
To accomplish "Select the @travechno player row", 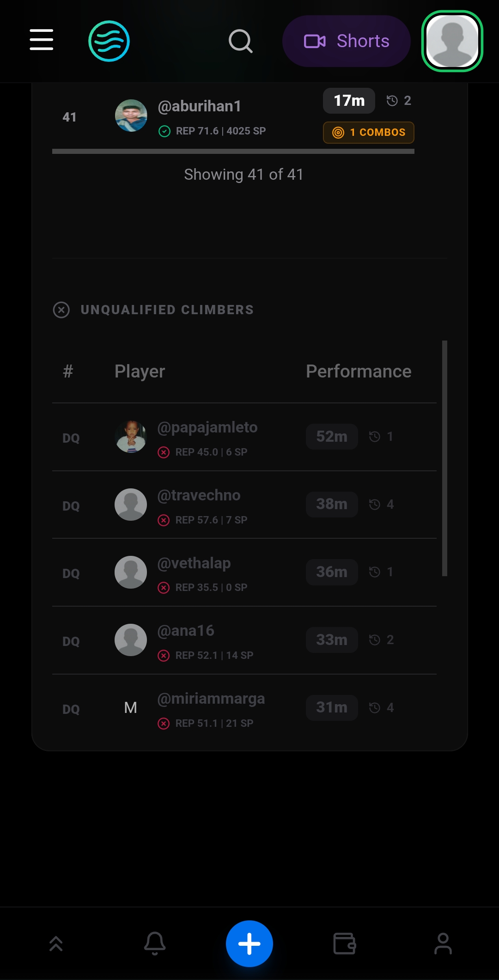I will [x=244, y=505].
